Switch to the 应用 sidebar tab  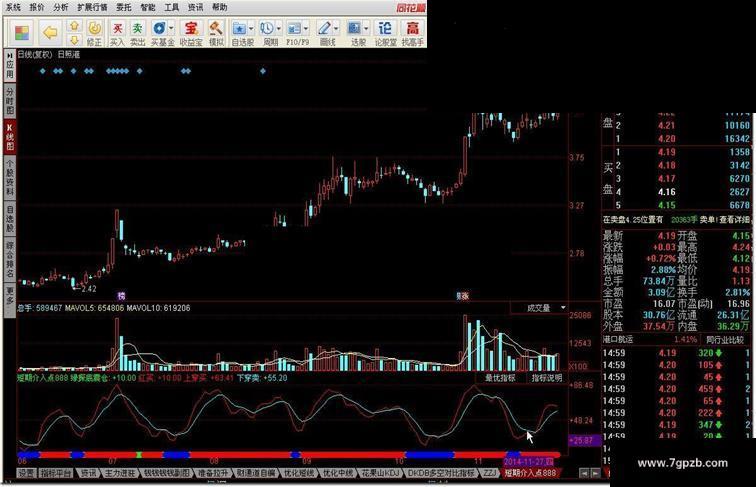click(x=10, y=66)
